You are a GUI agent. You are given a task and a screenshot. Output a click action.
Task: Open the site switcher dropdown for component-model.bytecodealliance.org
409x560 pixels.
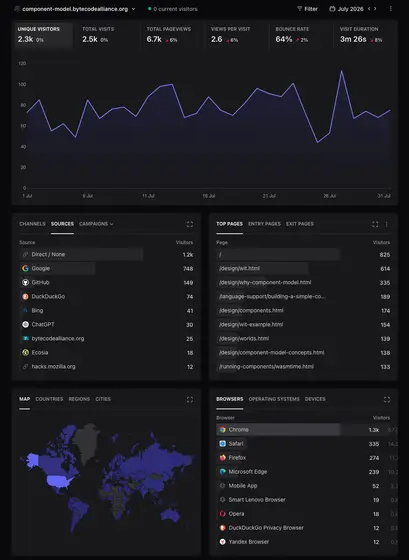click(75, 9)
